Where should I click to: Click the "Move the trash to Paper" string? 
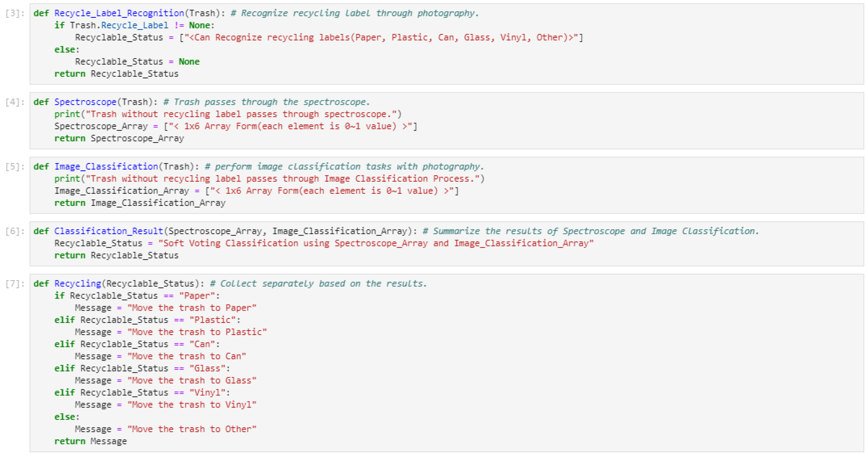tap(192, 308)
